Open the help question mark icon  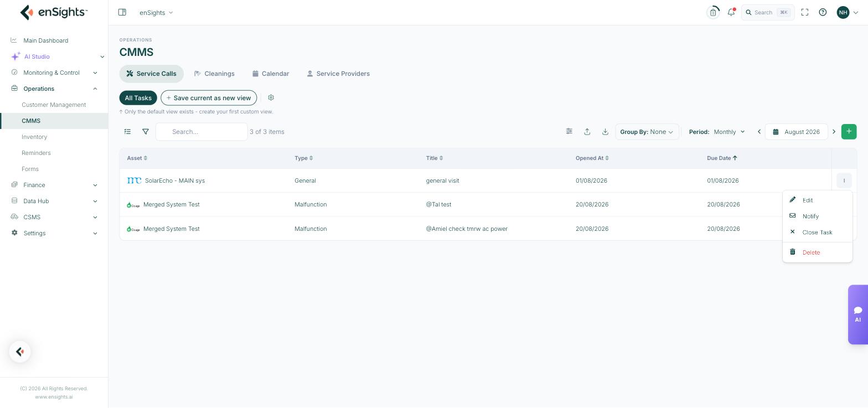pyautogui.click(x=823, y=12)
